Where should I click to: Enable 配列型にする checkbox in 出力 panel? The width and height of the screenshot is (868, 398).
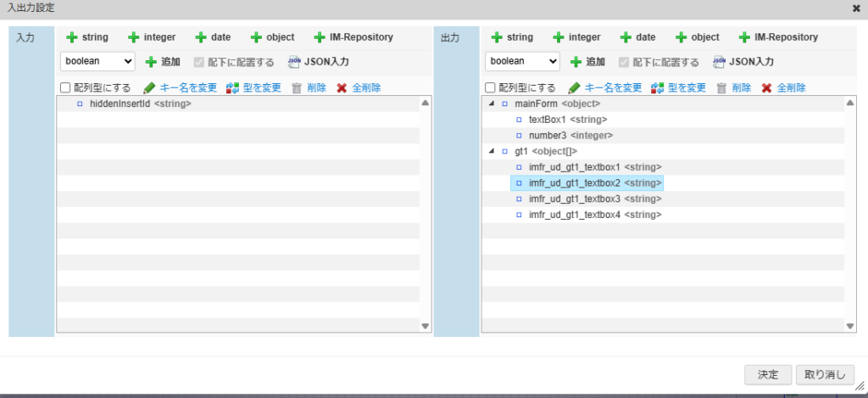click(490, 87)
